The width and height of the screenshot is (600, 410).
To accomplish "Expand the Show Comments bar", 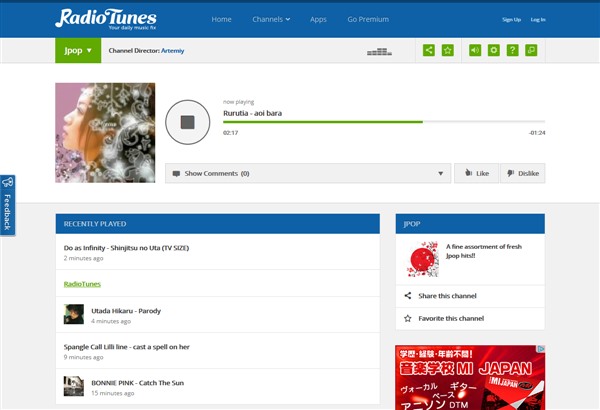I will point(308,173).
